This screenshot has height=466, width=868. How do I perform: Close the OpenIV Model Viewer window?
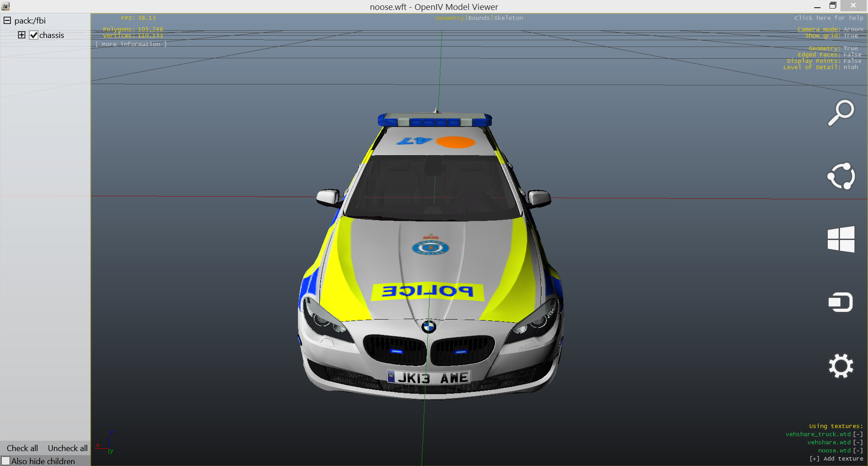[x=853, y=5]
